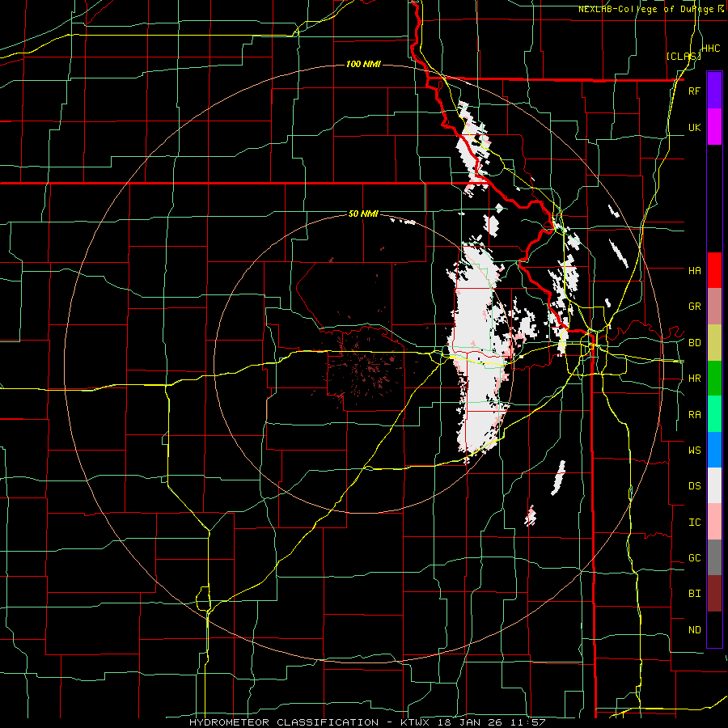The width and height of the screenshot is (728, 728).
Task: Pick the HR heavy rain green swatch
Action: click(714, 379)
